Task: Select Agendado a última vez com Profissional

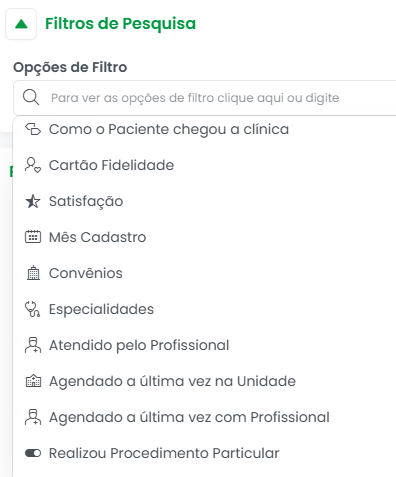Action: point(189,417)
